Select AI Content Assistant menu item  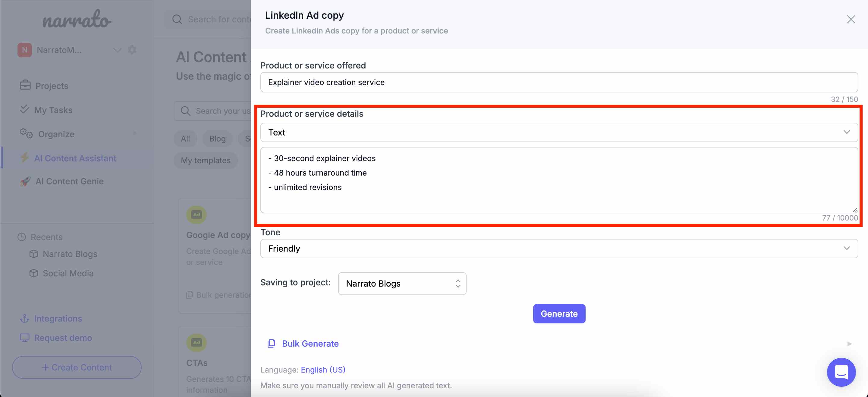point(75,158)
